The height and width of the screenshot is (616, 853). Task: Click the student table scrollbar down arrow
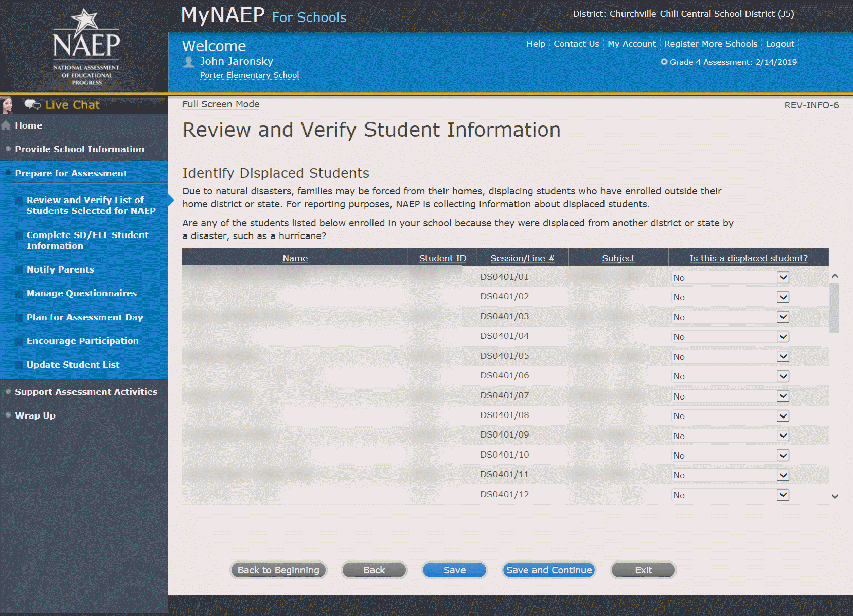835,496
